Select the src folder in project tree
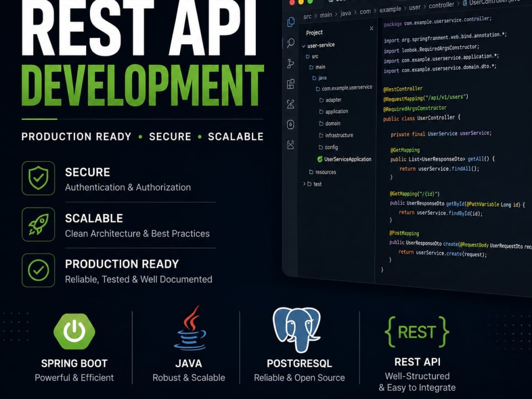Screen dimensions: 532x399 coord(312,56)
